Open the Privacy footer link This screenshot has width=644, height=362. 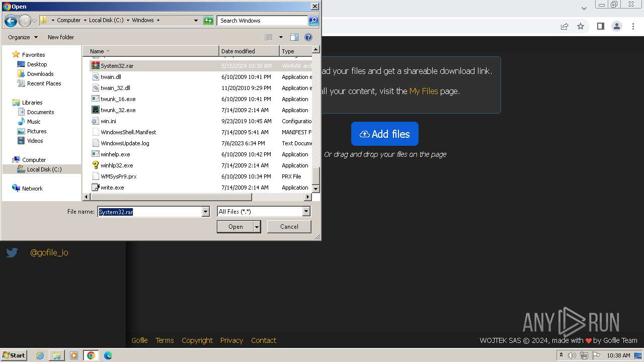pyautogui.click(x=231, y=340)
